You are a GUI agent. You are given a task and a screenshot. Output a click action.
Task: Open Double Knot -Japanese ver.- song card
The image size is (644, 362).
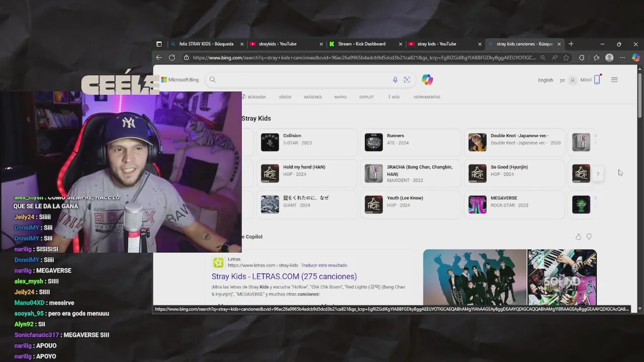(x=514, y=142)
